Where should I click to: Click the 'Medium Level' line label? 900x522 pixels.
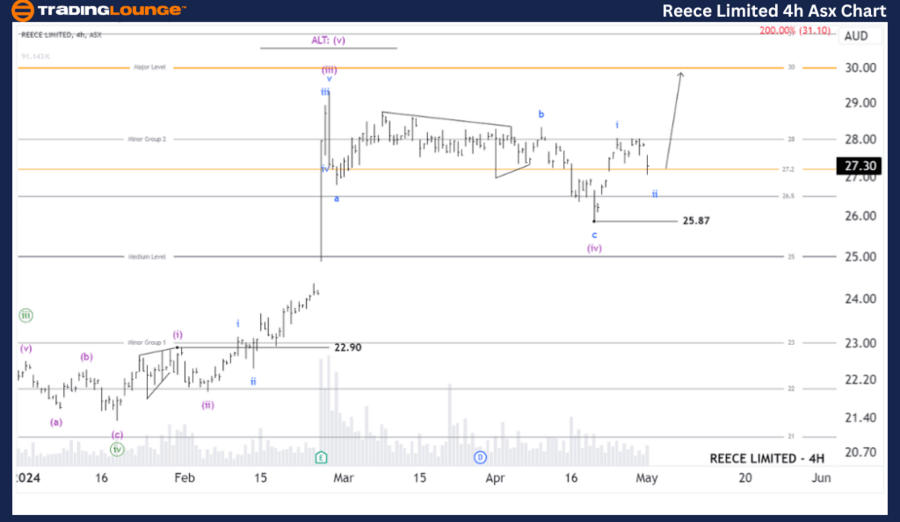click(147, 257)
